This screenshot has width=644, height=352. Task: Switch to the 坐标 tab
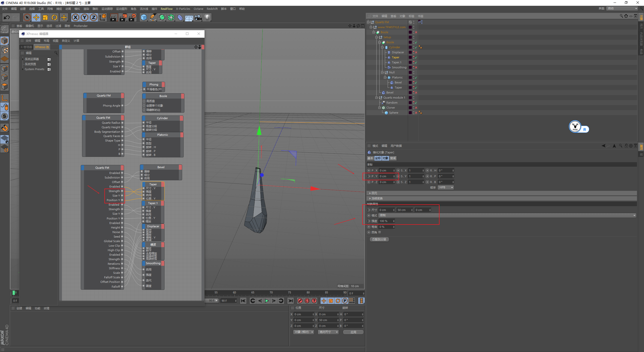point(378,158)
